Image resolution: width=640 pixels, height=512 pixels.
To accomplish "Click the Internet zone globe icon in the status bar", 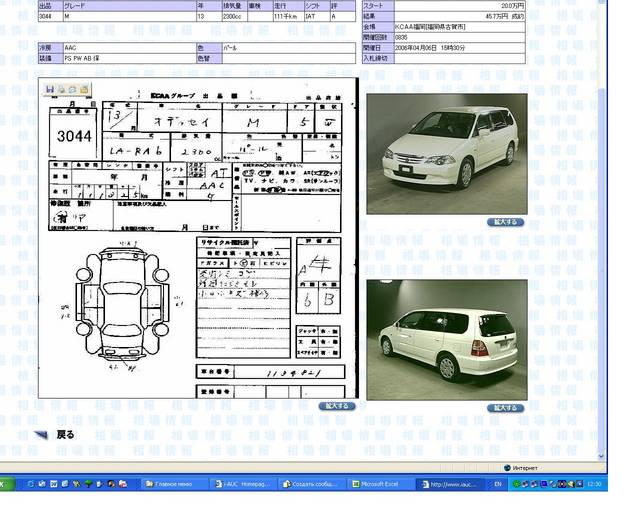I will pyautogui.click(x=507, y=468).
